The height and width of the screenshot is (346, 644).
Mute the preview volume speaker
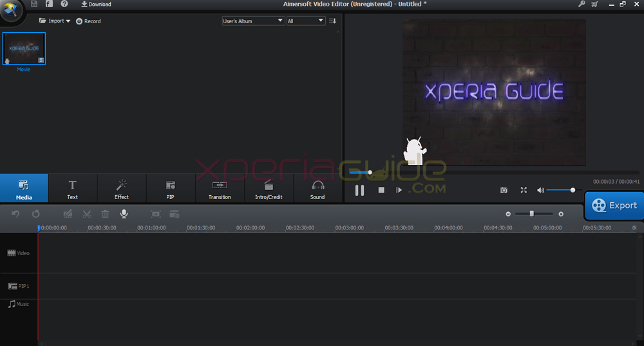[x=540, y=190]
